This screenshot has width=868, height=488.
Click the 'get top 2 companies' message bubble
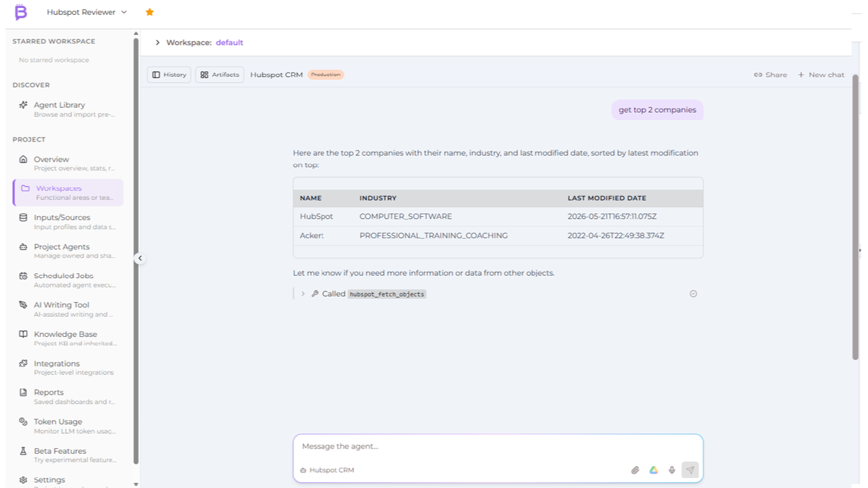(x=657, y=110)
